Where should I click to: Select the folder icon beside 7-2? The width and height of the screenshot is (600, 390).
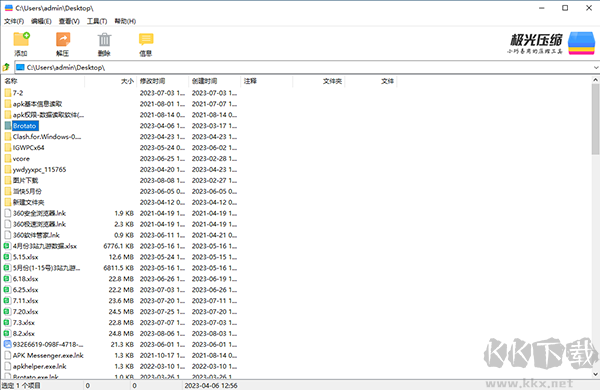(8, 93)
